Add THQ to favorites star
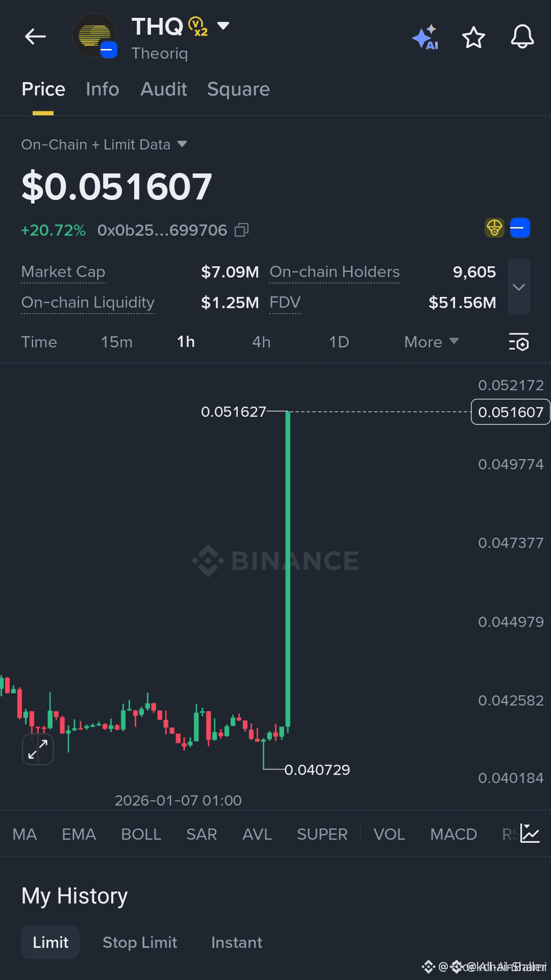The image size is (551, 980). click(x=473, y=37)
